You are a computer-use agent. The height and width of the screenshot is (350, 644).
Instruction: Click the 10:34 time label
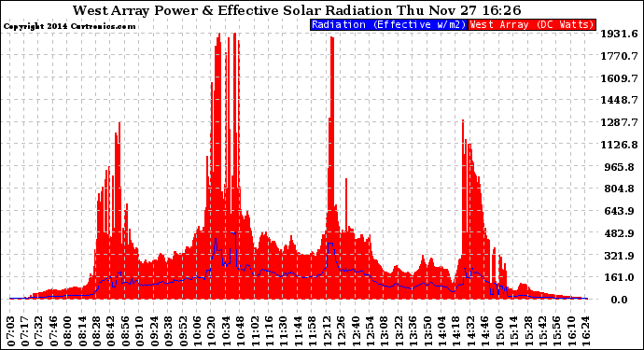coord(226,330)
